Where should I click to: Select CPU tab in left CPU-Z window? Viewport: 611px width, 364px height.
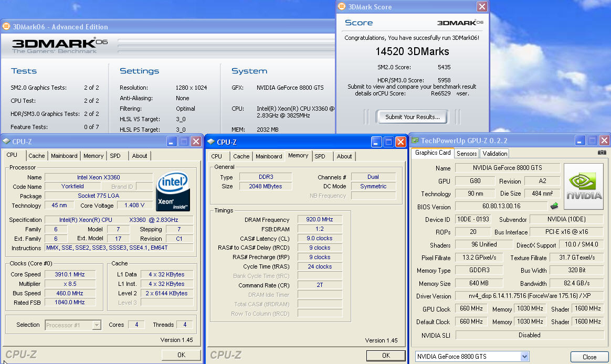12,155
